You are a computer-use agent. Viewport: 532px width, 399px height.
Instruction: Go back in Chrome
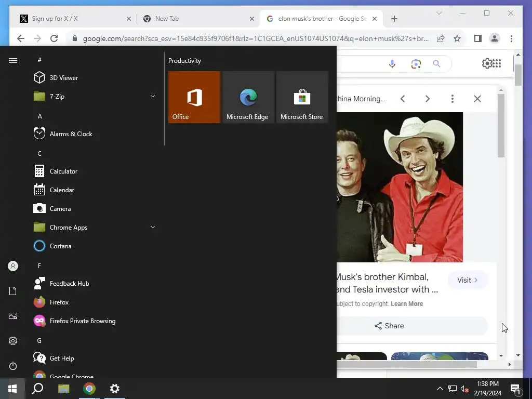pyautogui.click(x=21, y=38)
